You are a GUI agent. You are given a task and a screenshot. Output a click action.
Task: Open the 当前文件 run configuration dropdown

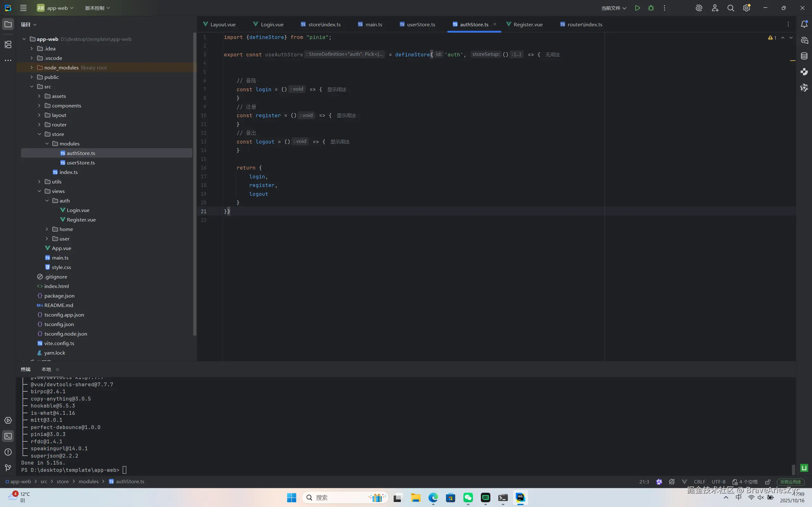(x=613, y=8)
